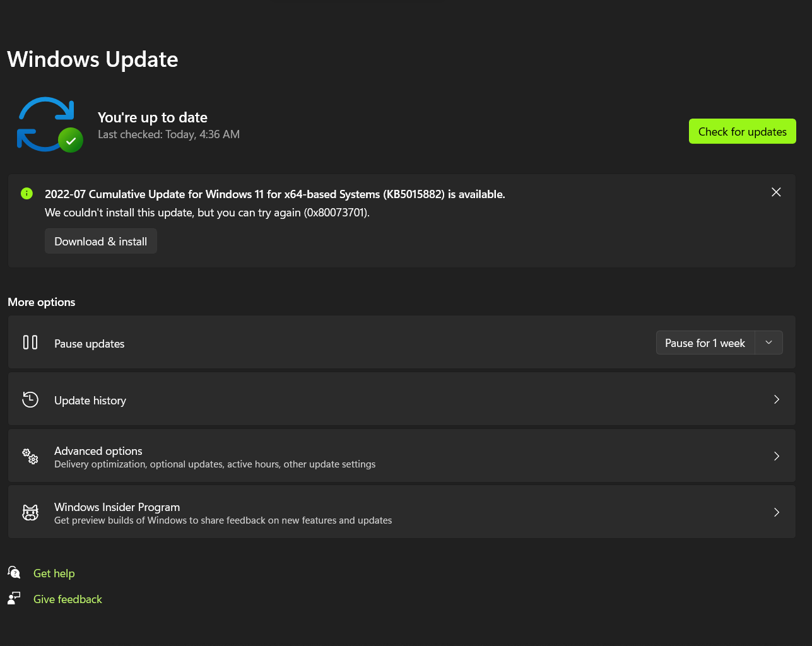Dismiss the KB5015882 update notification
This screenshot has height=646, width=812.
click(776, 192)
